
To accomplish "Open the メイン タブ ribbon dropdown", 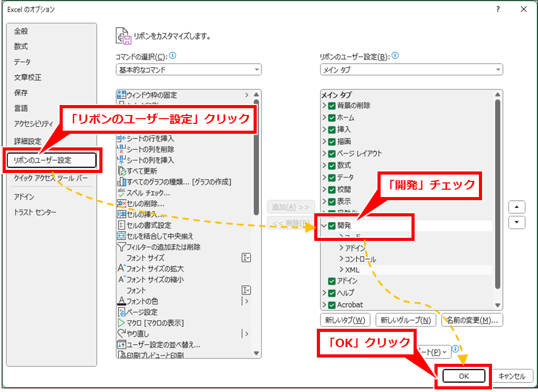I will tap(411, 70).
